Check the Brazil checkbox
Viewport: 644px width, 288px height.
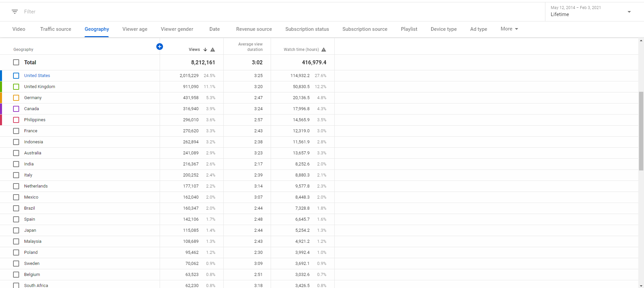click(16, 208)
